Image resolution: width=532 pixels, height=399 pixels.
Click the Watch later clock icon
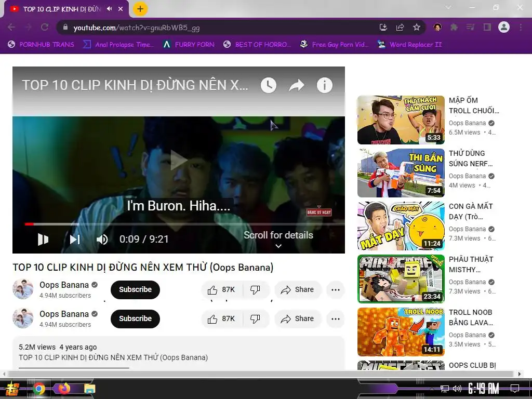tap(269, 85)
